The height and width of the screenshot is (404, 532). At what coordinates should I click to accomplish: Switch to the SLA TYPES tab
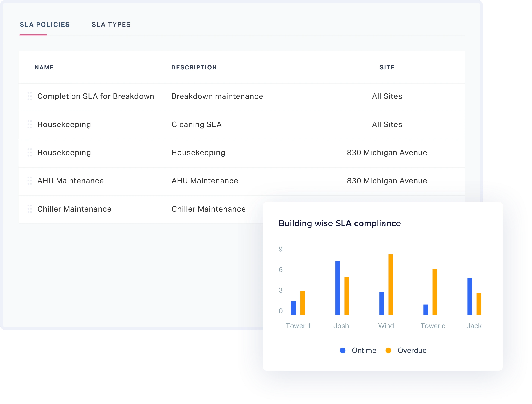(111, 24)
